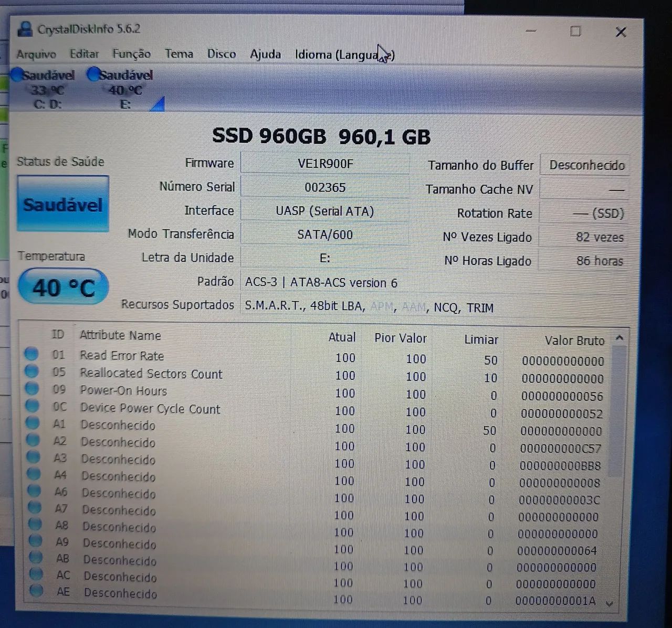This screenshot has height=628, width=672.
Task: Click status circle of Device Power Cycle Count
Action: 33,406
